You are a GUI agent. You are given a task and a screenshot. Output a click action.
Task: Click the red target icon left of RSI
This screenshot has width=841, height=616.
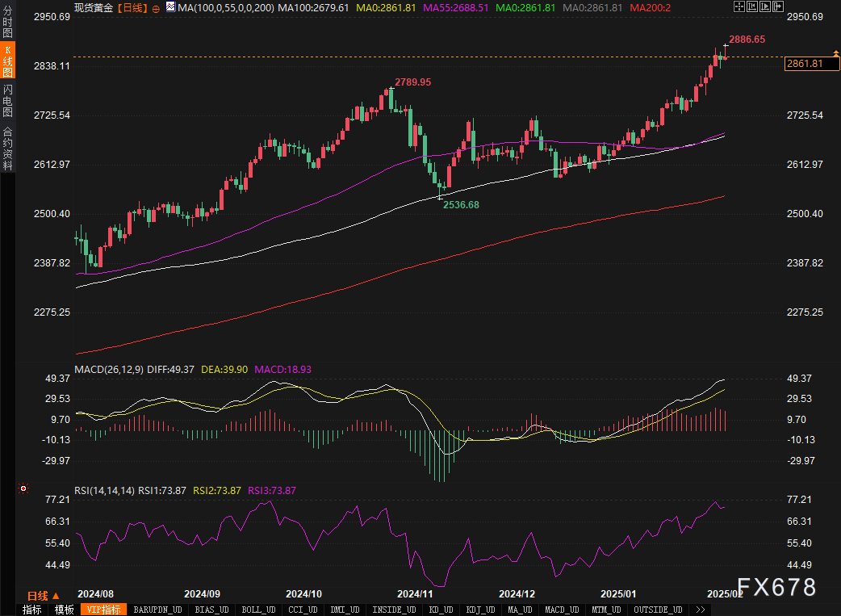(23, 488)
